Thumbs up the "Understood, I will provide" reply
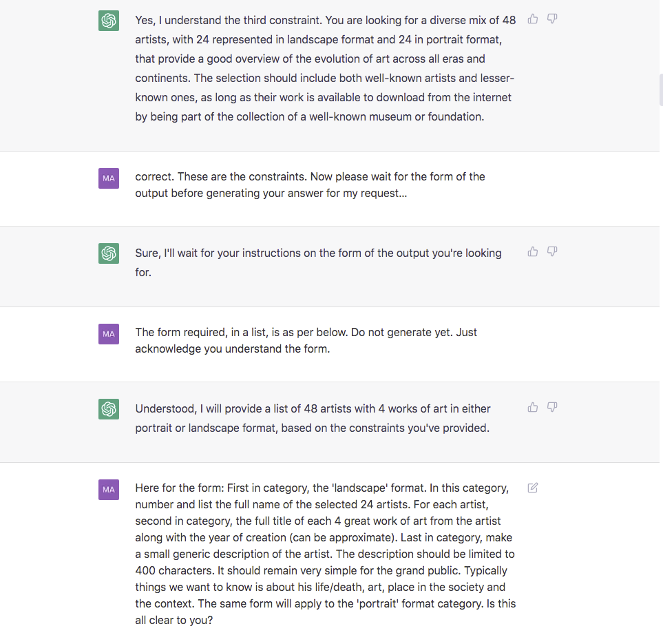The image size is (663, 644). click(x=533, y=408)
